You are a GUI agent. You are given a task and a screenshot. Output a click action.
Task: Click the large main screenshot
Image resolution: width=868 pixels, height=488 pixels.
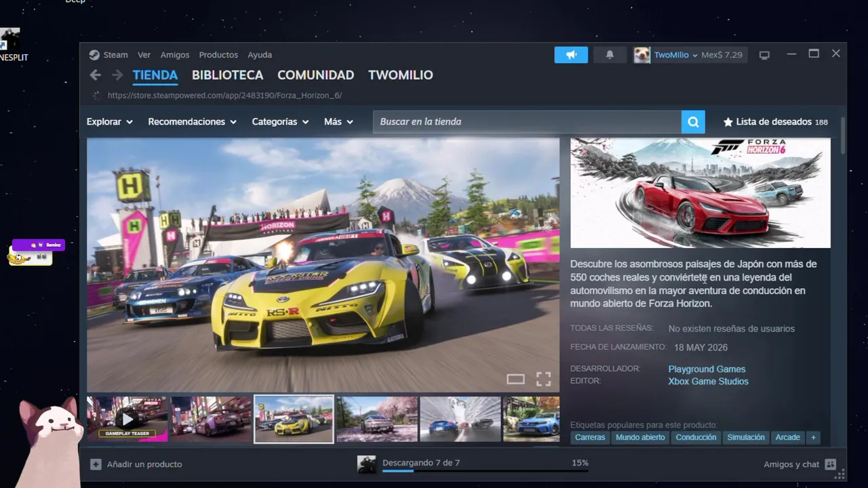click(323, 265)
